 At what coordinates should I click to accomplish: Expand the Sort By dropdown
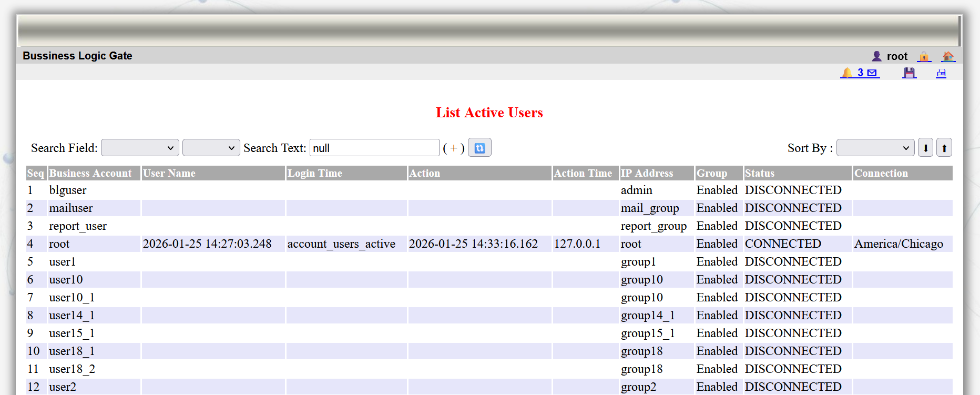point(875,148)
